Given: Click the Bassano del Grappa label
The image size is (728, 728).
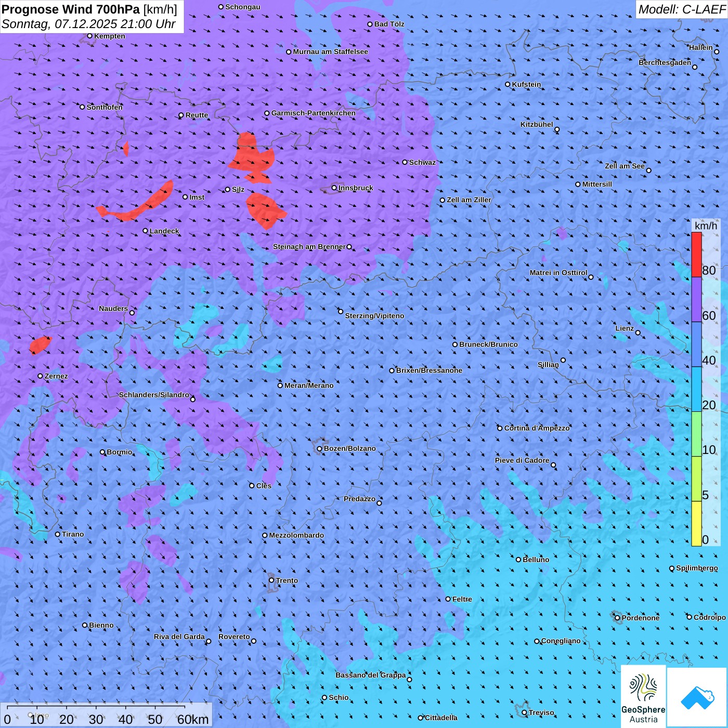Looking at the screenshot, I should 370,675.
